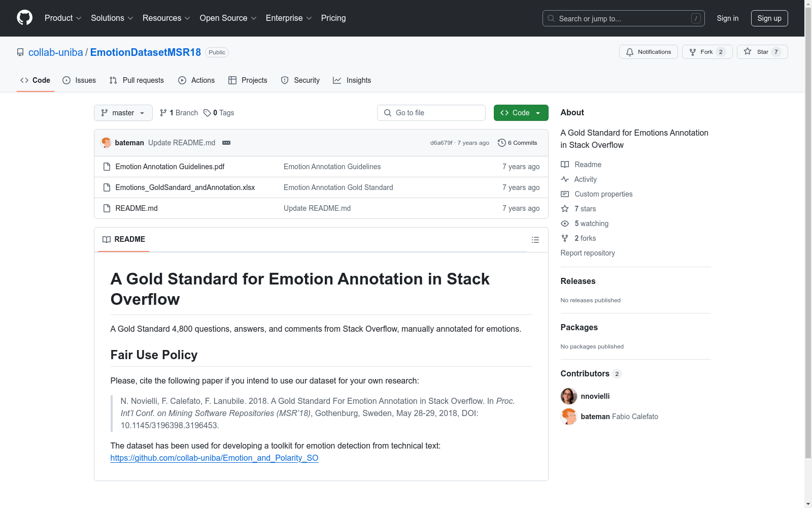Open nnovielli's contributor avatar
This screenshot has height=508, width=812.
[x=569, y=396]
